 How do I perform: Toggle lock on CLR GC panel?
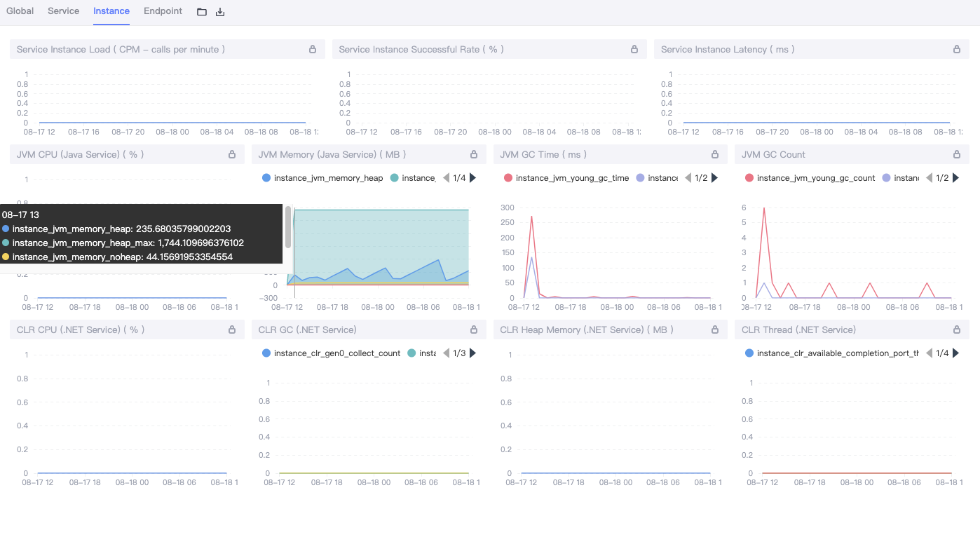pyautogui.click(x=474, y=329)
